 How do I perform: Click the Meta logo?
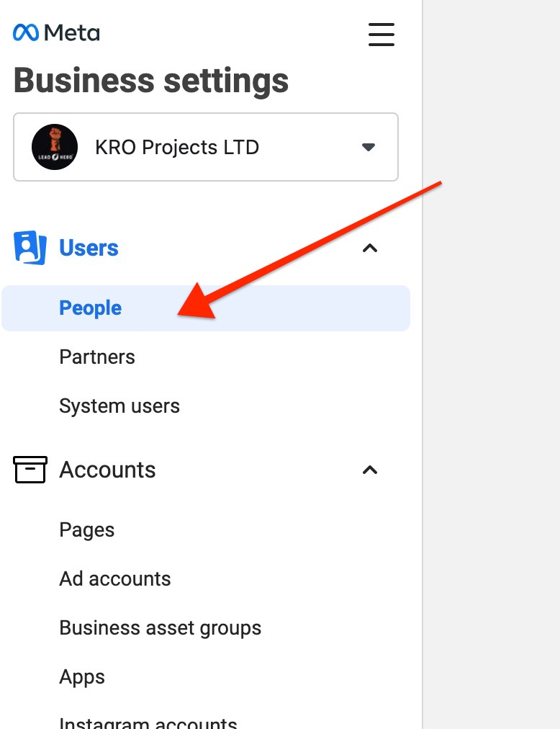[56, 32]
